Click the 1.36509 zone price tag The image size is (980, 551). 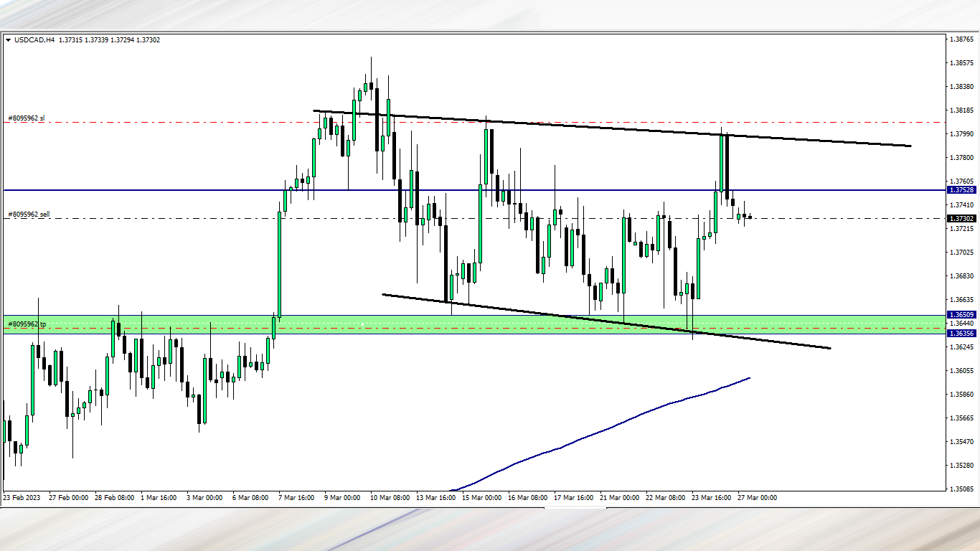coord(961,314)
